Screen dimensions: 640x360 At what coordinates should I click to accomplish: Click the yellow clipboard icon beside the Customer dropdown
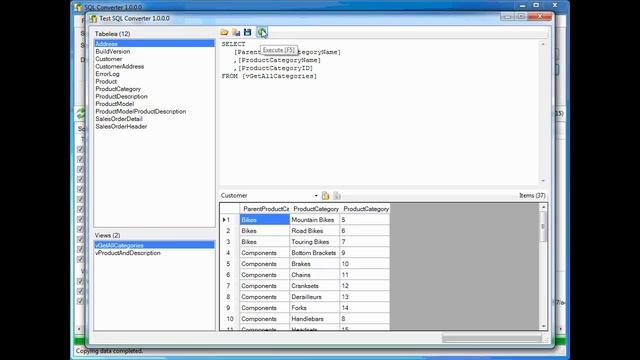[325, 196]
